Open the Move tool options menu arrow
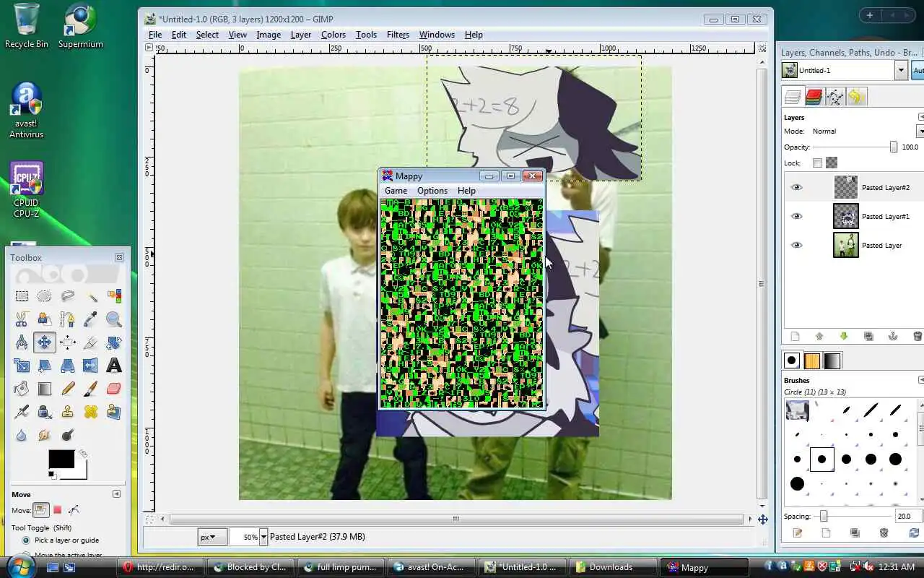This screenshot has width=924, height=578. click(x=116, y=494)
